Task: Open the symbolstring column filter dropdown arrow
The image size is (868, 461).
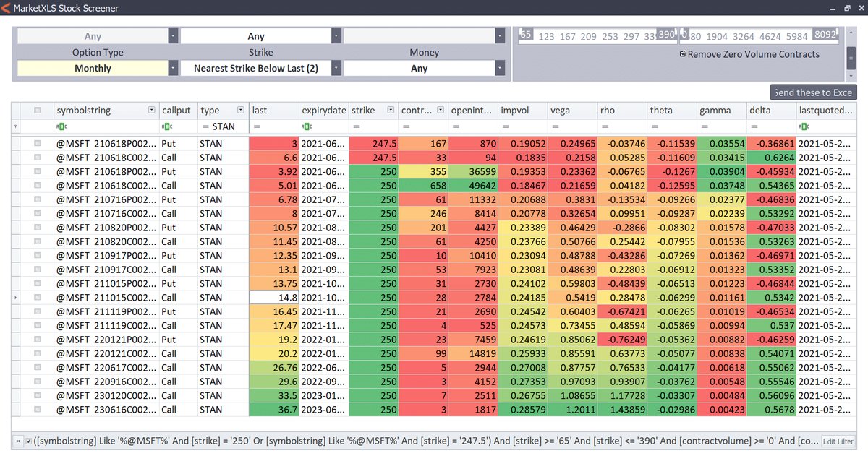Action: click(x=150, y=108)
